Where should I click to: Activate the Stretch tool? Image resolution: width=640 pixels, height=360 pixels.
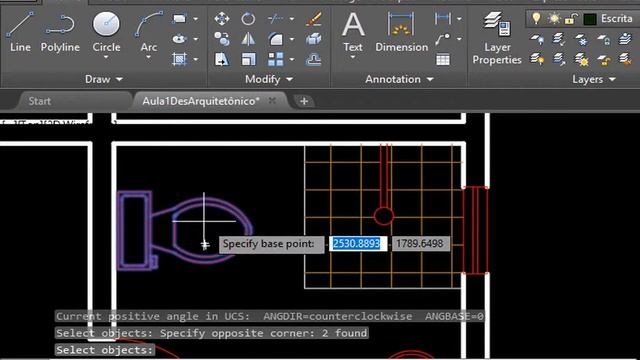[222, 60]
